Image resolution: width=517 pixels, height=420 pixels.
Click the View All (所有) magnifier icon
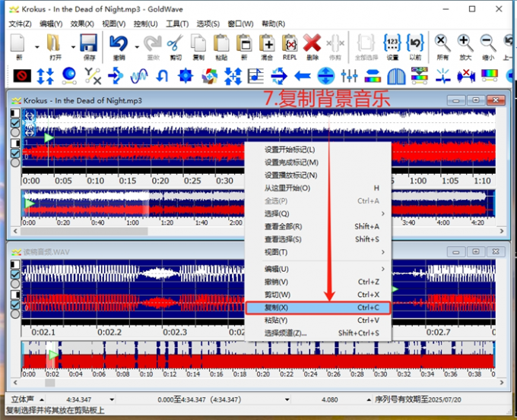click(442, 43)
